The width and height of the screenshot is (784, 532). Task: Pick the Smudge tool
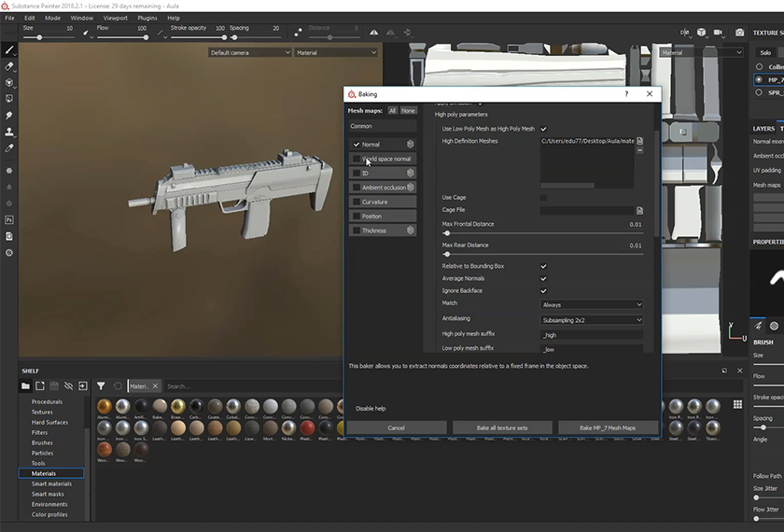9,115
